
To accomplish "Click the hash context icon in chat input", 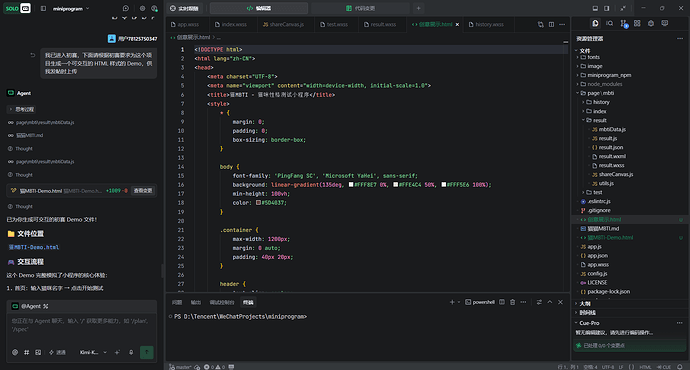I will (x=26, y=352).
